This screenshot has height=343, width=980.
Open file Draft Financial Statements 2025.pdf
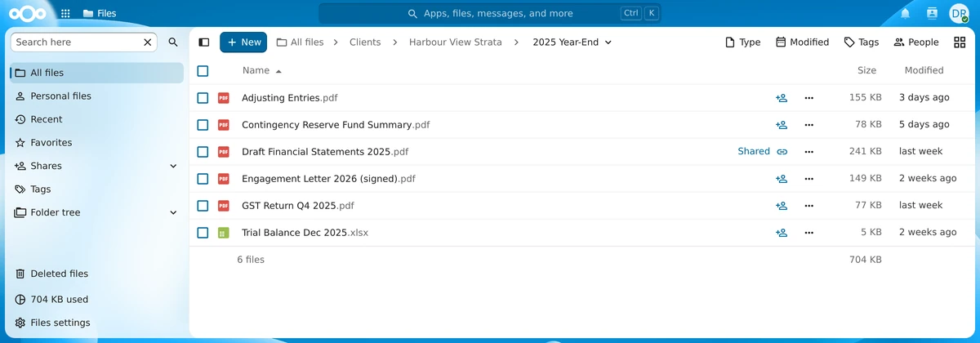(x=325, y=151)
